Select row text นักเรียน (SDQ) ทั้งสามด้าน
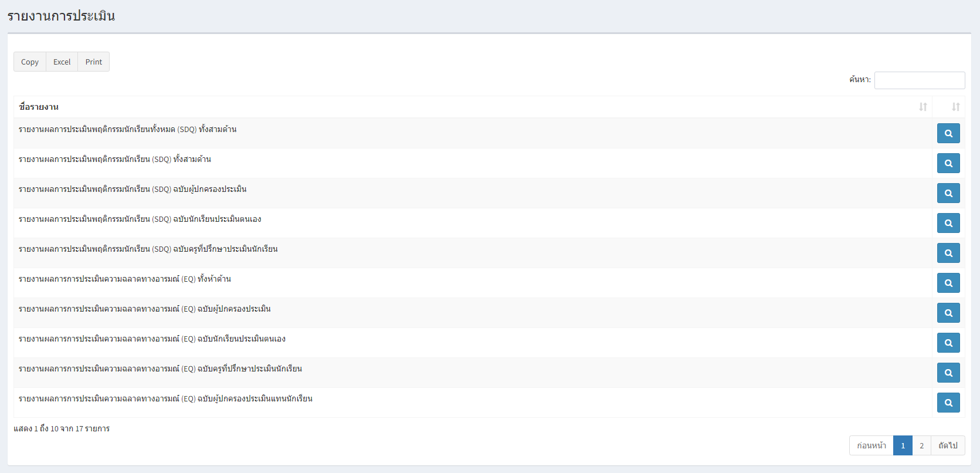 pos(114,159)
